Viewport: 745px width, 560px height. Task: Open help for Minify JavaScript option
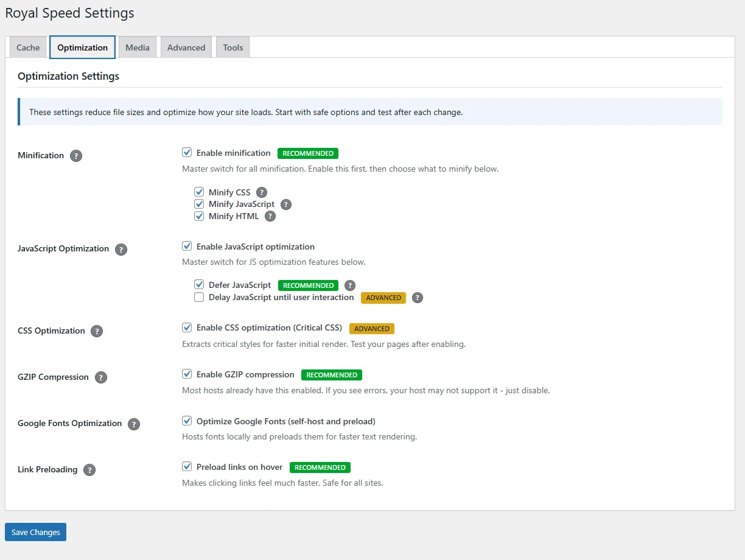point(286,204)
